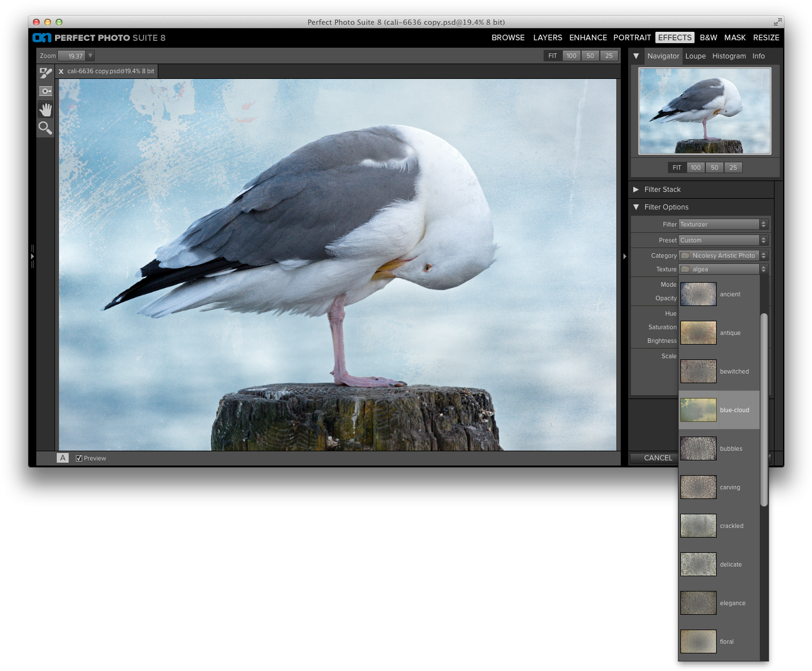Screen dimensions: 812x671
Task: Open the BROWSE module
Action: coord(508,37)
